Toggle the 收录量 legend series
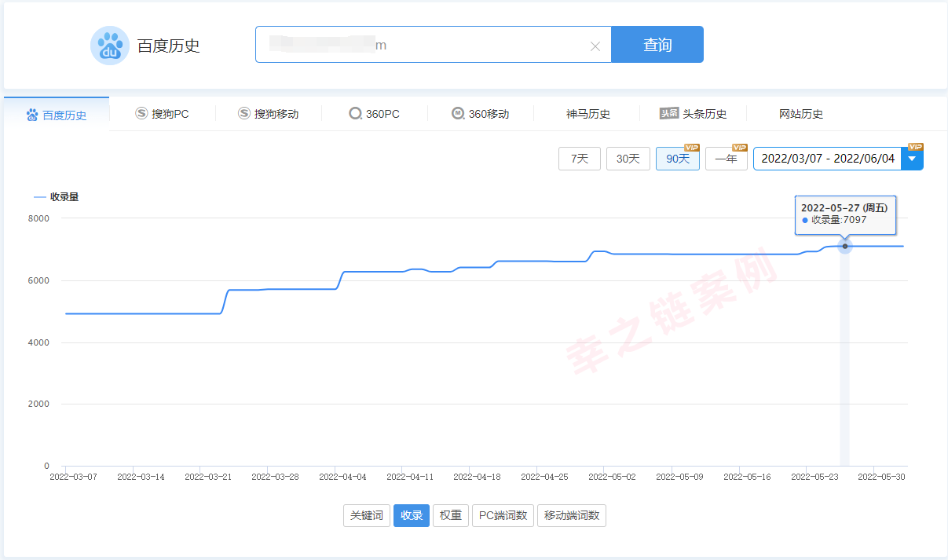Image resolution: width=948 pixels, height=560 pixels. click(x=57, y=197)
